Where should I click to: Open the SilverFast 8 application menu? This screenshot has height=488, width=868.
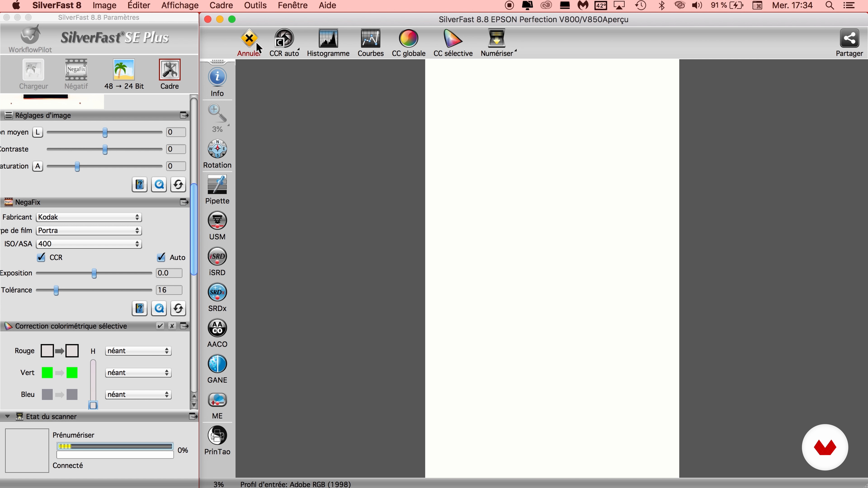[57, 5]
